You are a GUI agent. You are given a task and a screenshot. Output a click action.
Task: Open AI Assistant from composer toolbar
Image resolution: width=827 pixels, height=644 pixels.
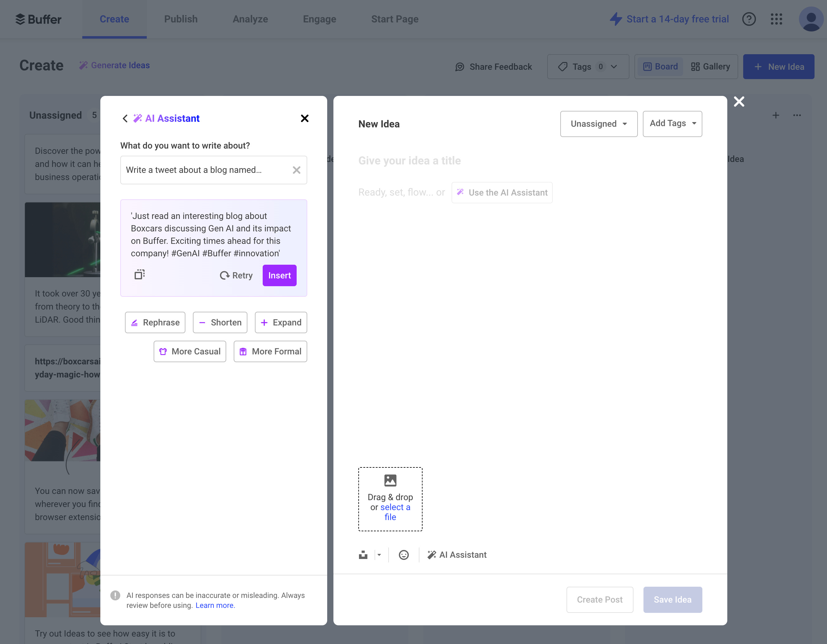(457, 555)
